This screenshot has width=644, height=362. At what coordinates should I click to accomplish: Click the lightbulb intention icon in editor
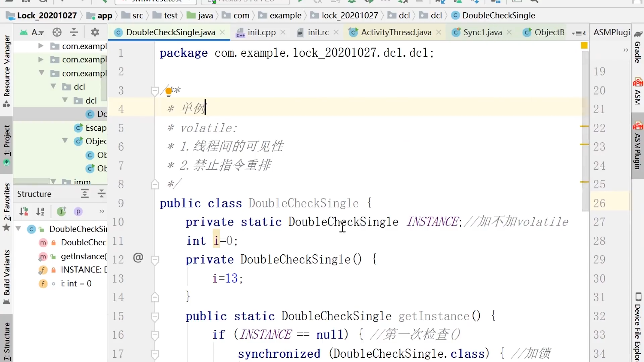pos(169,91)
